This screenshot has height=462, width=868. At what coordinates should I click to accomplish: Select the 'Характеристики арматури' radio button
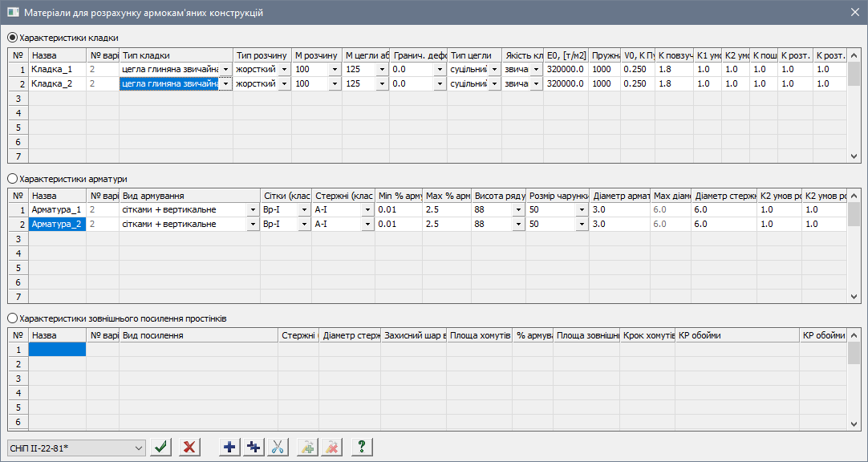coord(12,179)
